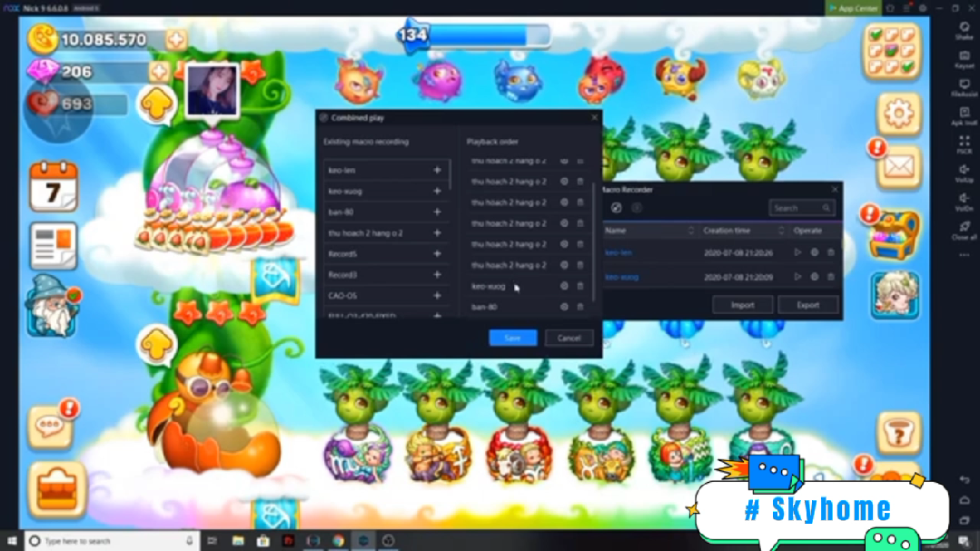Screen dimensions: 980x551
Task: Sort macros by Name column
Action: [x=691, y=231]
